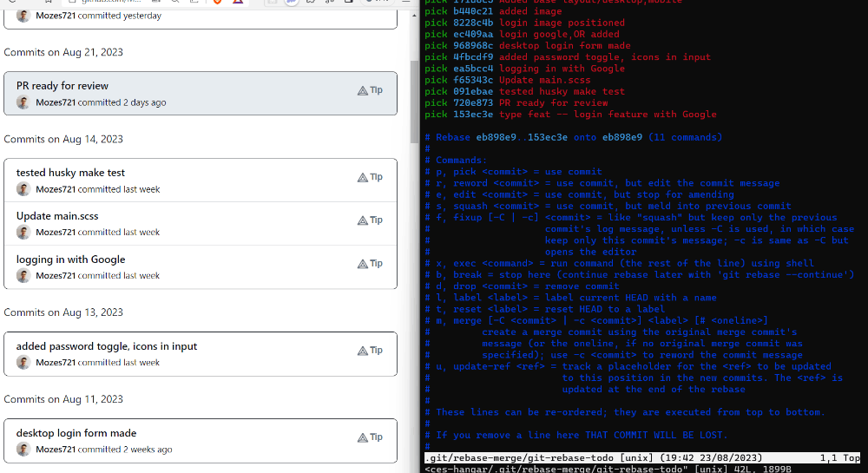Screen dimensions: 868x473
Task: Click Mozes721 avatar on the committed yesterday row
Action: [x=23, y=16]
